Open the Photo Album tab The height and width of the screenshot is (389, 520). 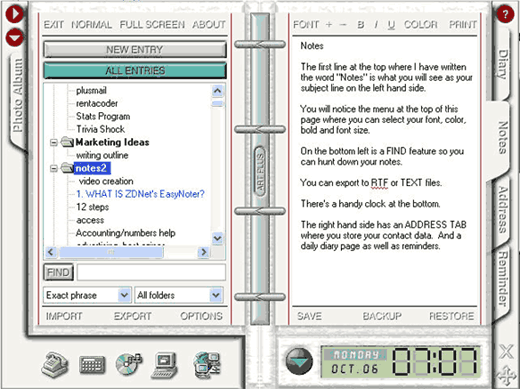pos(18,96)
